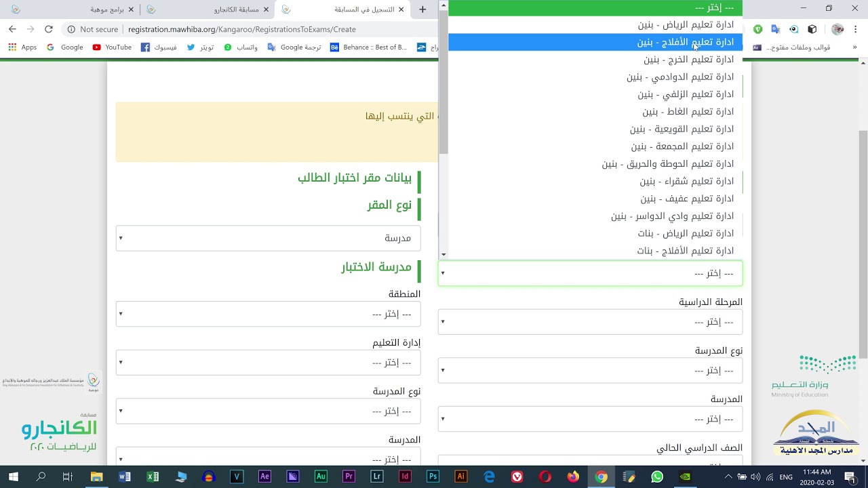
Task: Open the واتساب bookmark
Action: coord(241,47)
